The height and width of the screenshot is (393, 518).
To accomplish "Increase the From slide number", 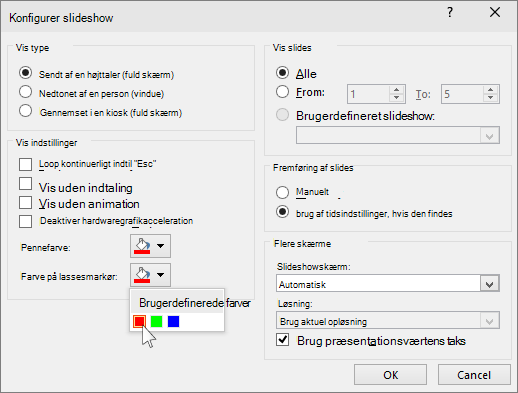I will (x=396, y=90).
